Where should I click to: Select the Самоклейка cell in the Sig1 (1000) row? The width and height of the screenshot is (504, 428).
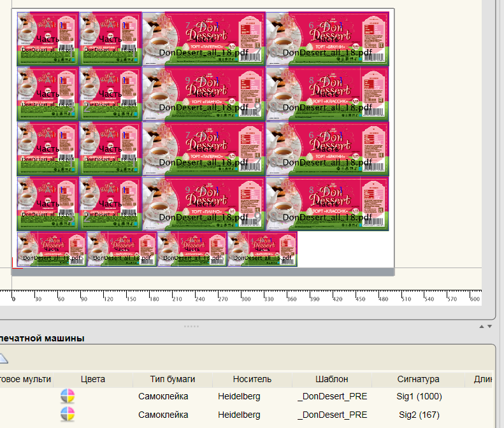point(163,396)
